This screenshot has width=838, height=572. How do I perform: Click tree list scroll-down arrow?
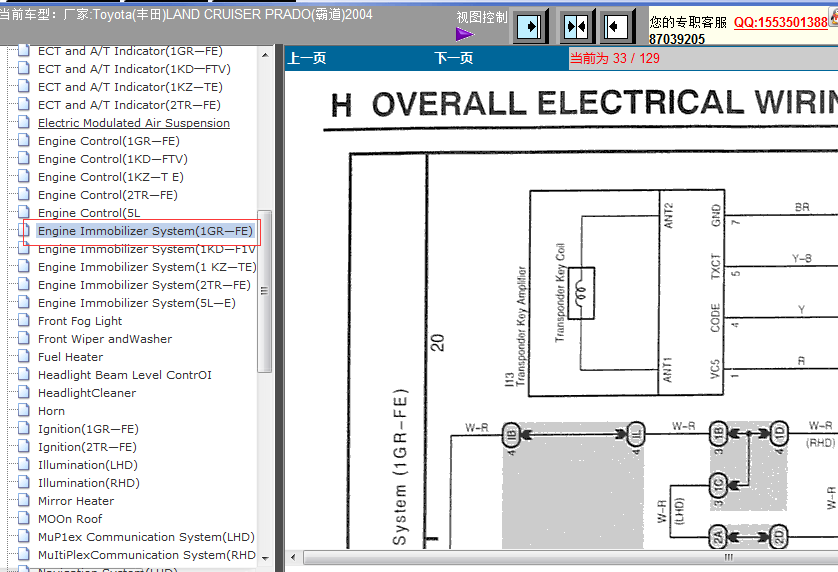(x=265, y=558)
